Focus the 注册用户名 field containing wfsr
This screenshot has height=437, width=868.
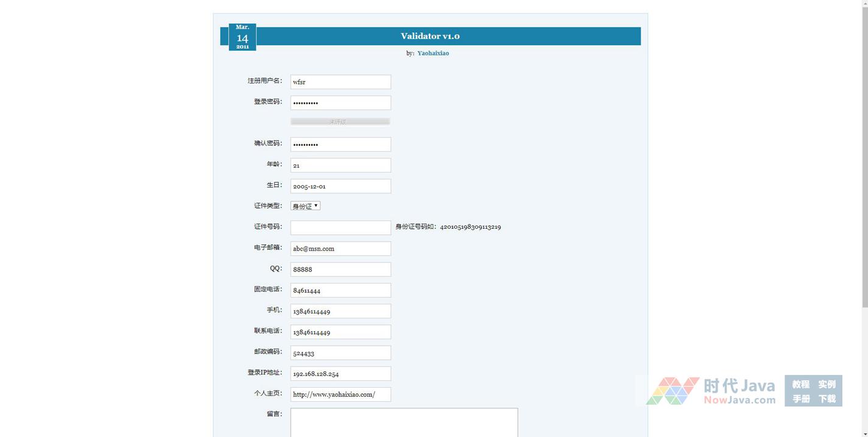340,82
